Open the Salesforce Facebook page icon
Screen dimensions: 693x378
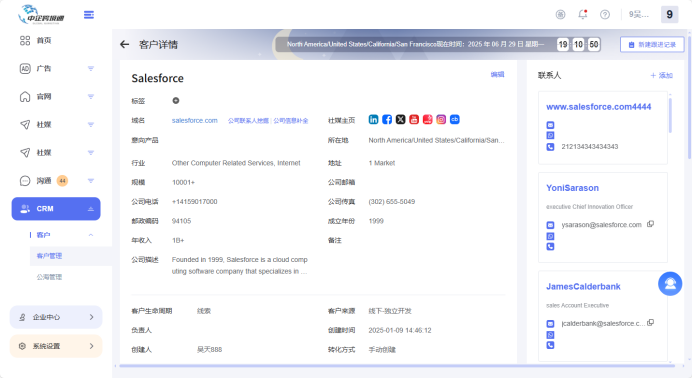(387, 119)
